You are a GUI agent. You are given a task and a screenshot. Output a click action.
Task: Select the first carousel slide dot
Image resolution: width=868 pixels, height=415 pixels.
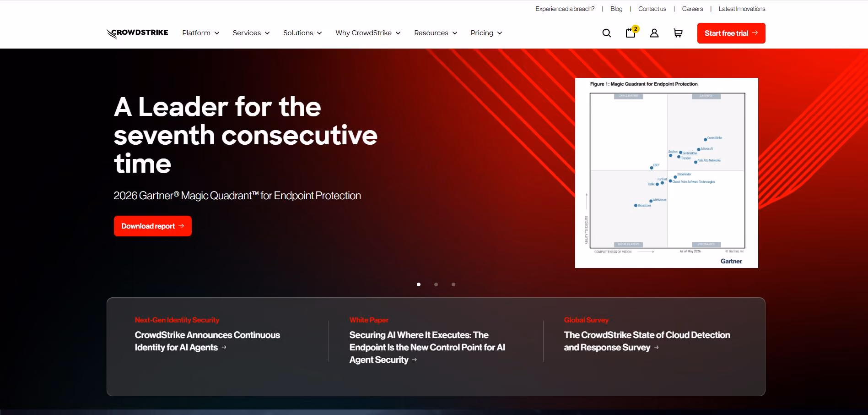click(x=419, y=284)
